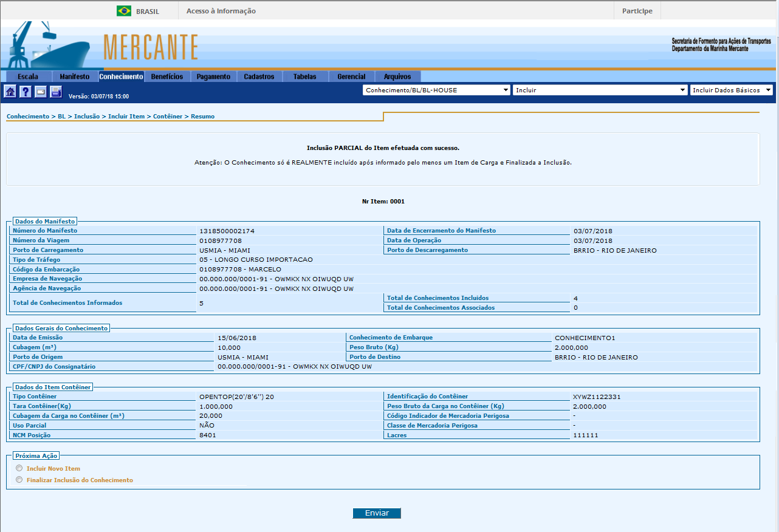Open the Acesso à Informação link
The width and height of the screenshot is (779, 532).
tap(221, 11)
